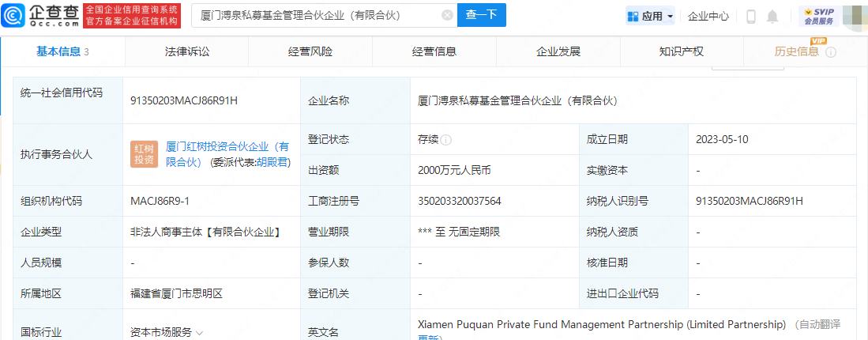Click the 查一下 search button

482,16
